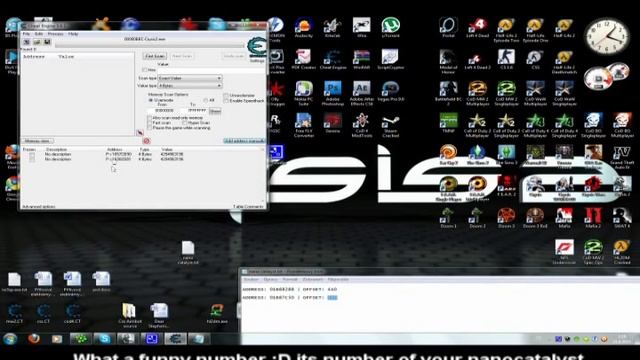Open uTorrent desktop shortcut

[391, 28]
